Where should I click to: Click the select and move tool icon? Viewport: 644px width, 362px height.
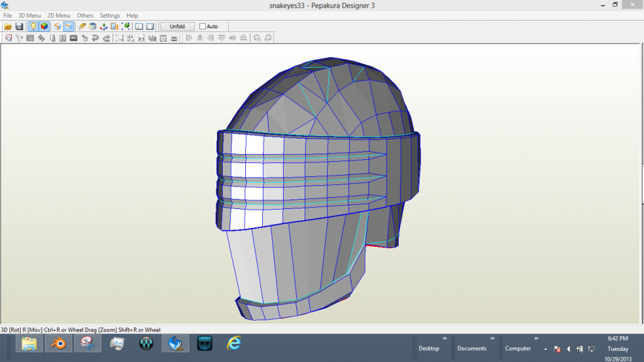(x=9, y=38)
